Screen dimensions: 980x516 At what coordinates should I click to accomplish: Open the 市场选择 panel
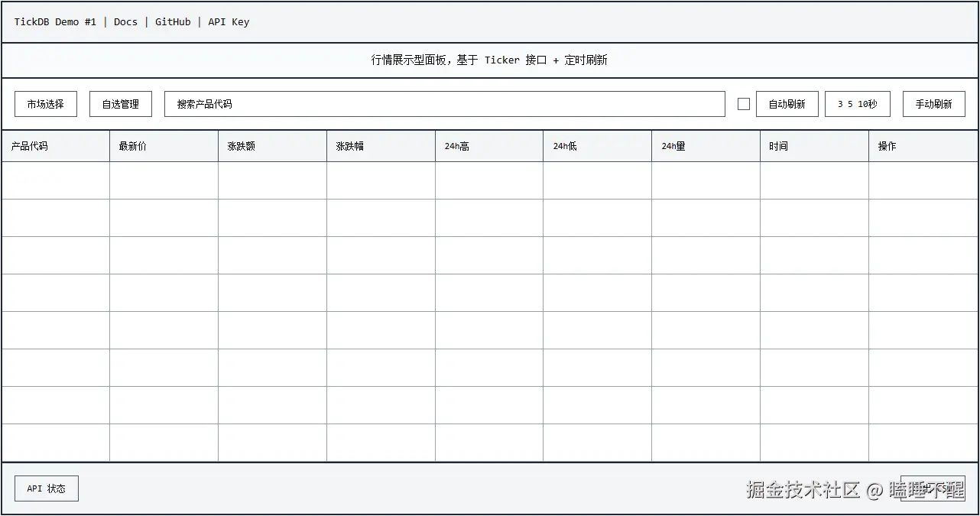[45, 103]
